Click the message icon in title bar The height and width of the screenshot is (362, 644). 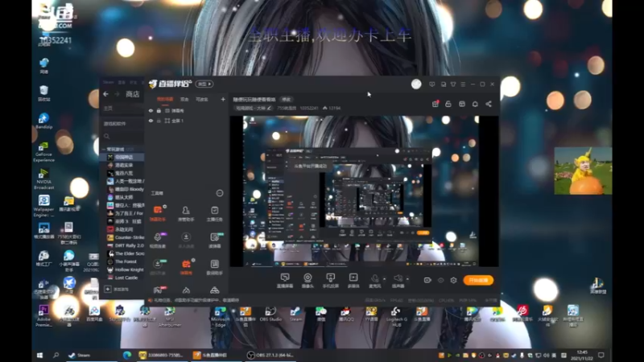pyautogui.click(x=431, y=84)
